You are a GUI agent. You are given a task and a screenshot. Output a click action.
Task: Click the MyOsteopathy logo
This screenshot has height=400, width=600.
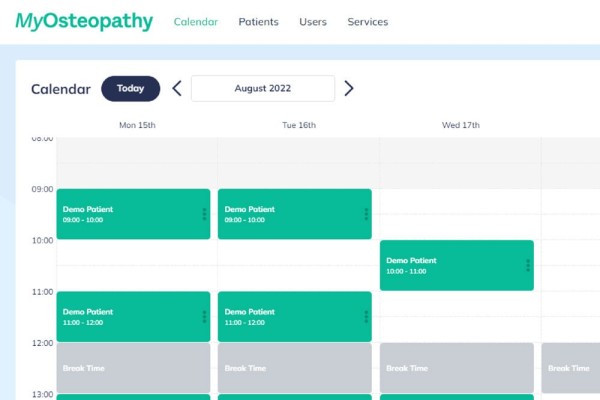click(84, 21)
